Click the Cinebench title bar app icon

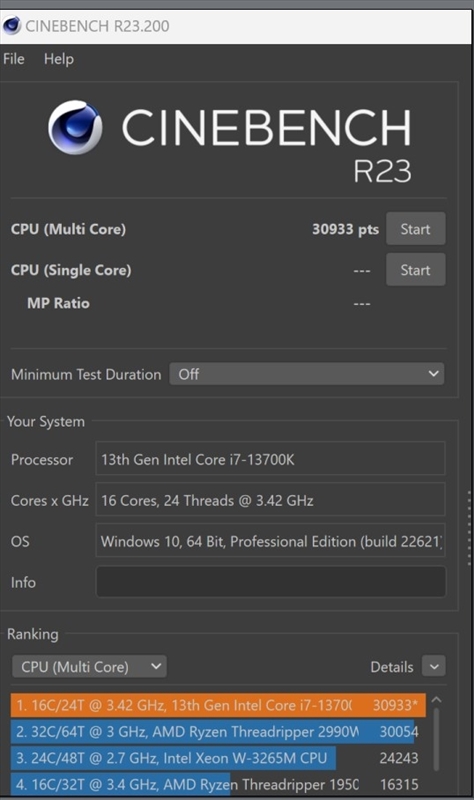click(x=11, y=26)
